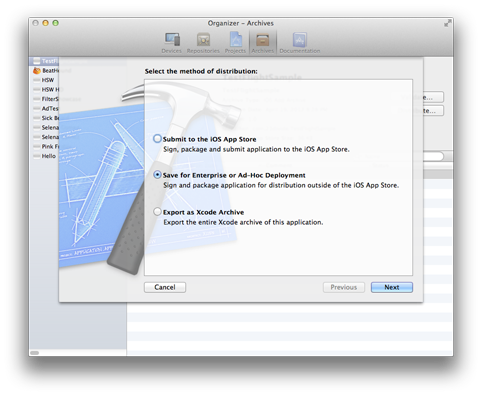Select the HSW H… sidebar item

point(78,90)
